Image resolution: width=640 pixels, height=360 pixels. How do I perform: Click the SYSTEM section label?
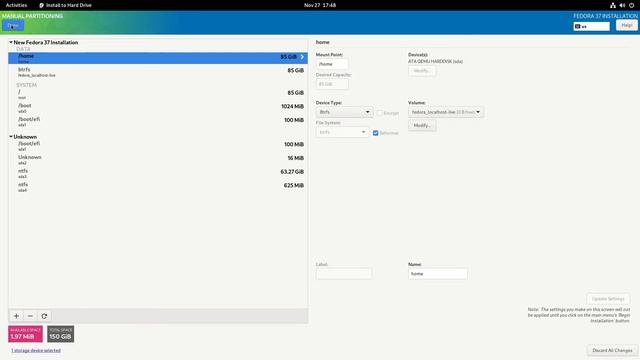click(27, 85)
